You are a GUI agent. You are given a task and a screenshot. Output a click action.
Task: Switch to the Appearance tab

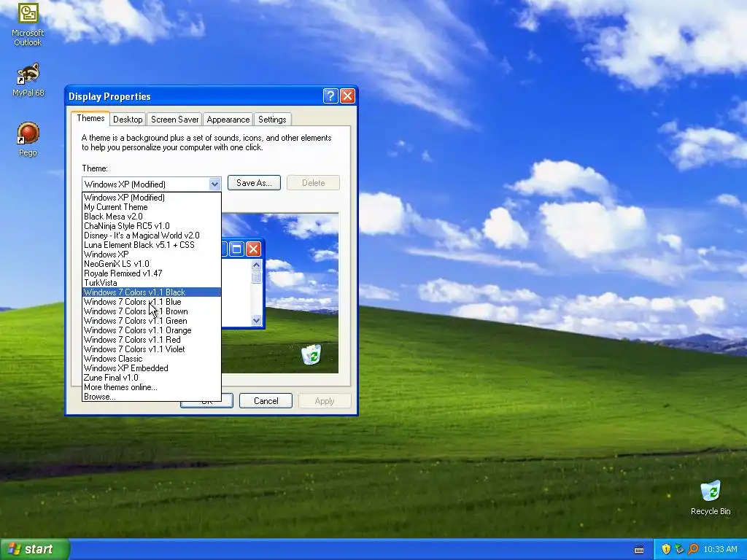[228, 120]
